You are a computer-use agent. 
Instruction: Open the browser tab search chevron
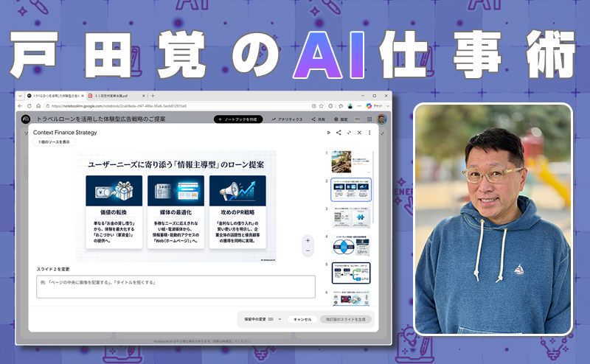(x=20, y=96)
